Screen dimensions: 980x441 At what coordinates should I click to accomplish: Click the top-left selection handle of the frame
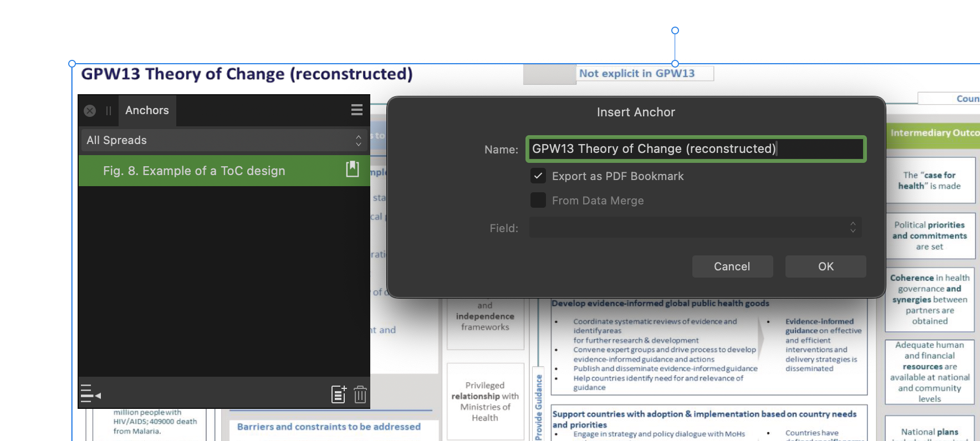coord(72,64)
